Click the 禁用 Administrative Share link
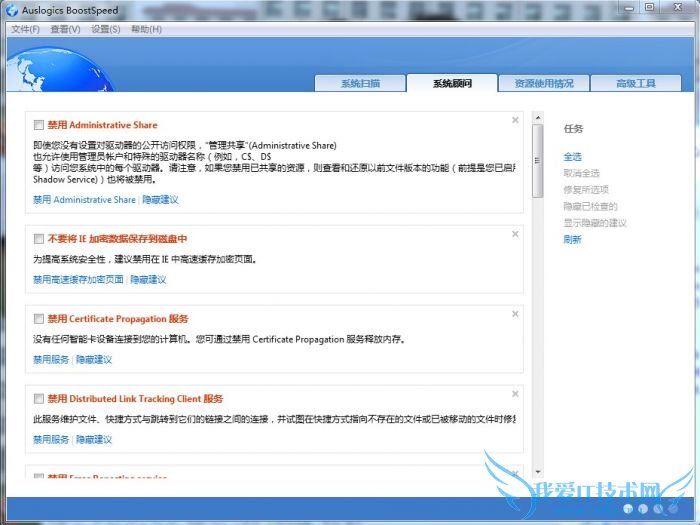The image size is (700, 525). pos(84,200)
